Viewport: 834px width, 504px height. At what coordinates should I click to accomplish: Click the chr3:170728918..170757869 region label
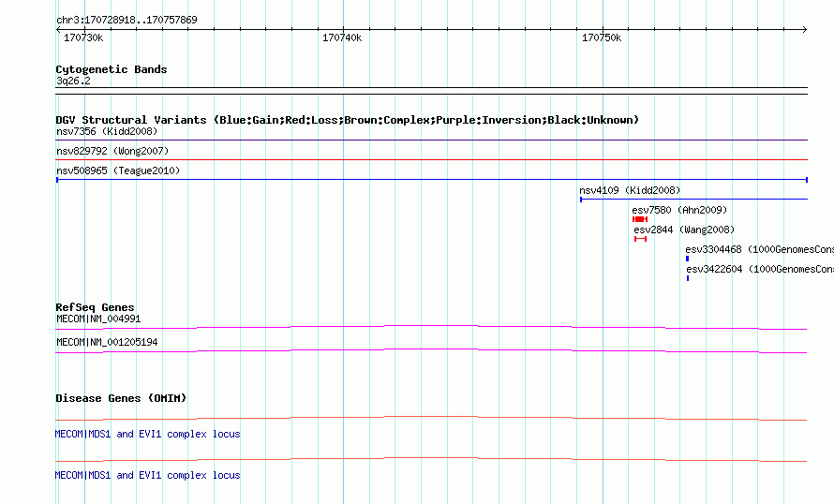[127, 20]
